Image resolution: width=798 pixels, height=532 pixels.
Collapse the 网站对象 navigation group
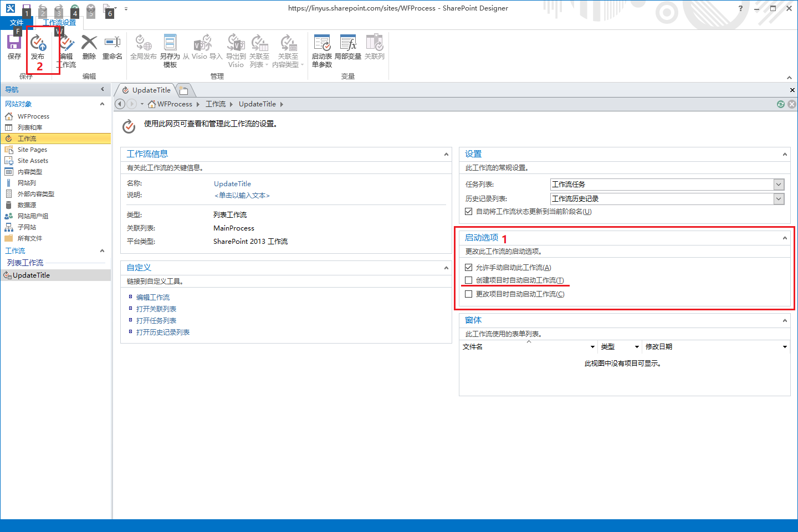tap(102, 104)
